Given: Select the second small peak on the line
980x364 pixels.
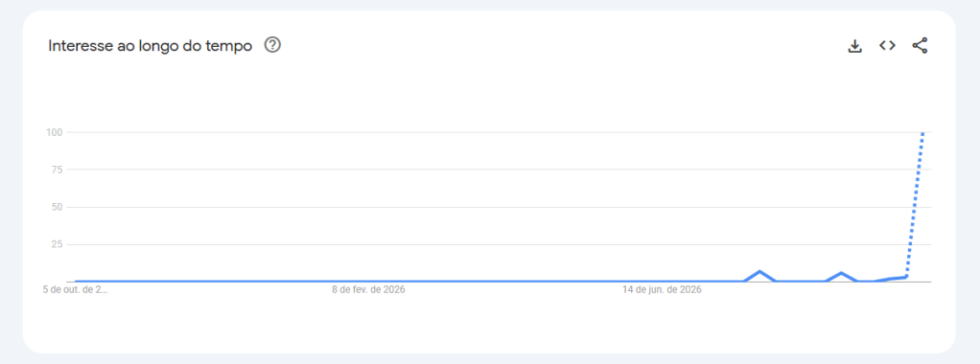Looking at the screenshot, I should click(x=841, y=273).
